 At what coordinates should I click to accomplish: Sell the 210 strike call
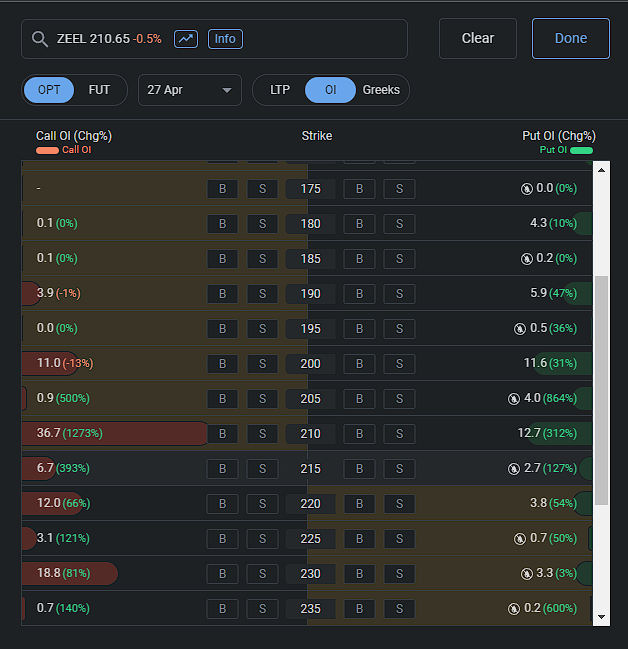(x=262, y=434)
